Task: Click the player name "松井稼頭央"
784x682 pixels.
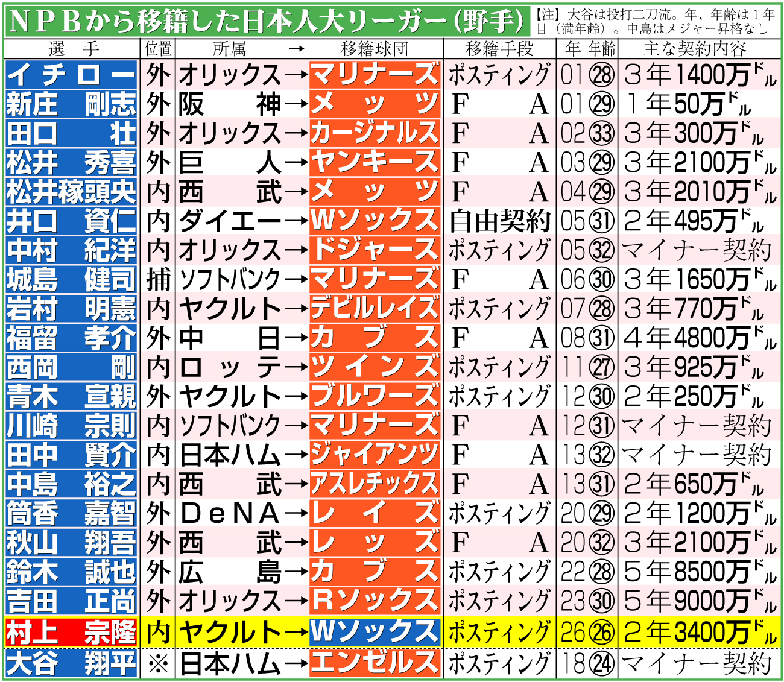Action: click(72, 191)
